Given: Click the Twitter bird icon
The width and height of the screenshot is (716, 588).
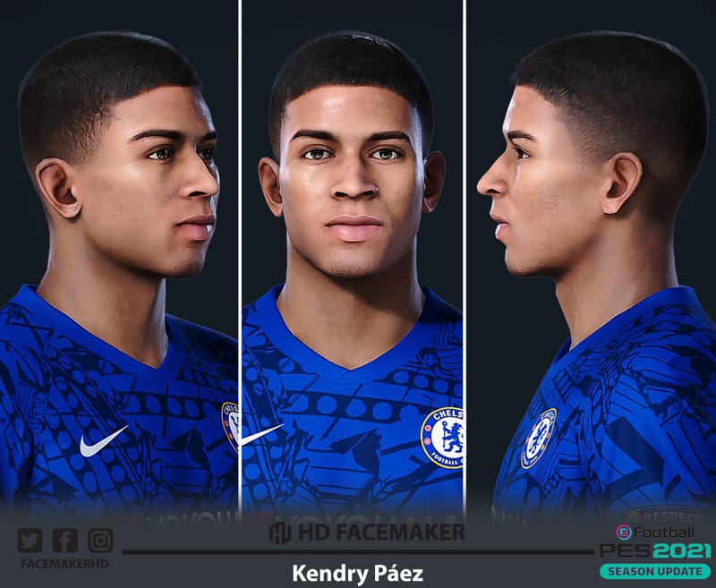Looking at the screenshot, I should tap(30, 541).
